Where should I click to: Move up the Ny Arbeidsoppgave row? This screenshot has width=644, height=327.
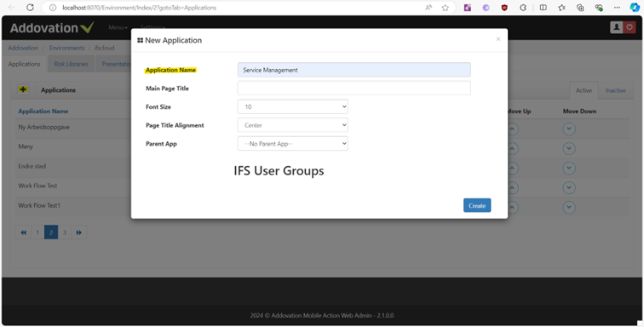pyautogui.click(x=513, y=129)
